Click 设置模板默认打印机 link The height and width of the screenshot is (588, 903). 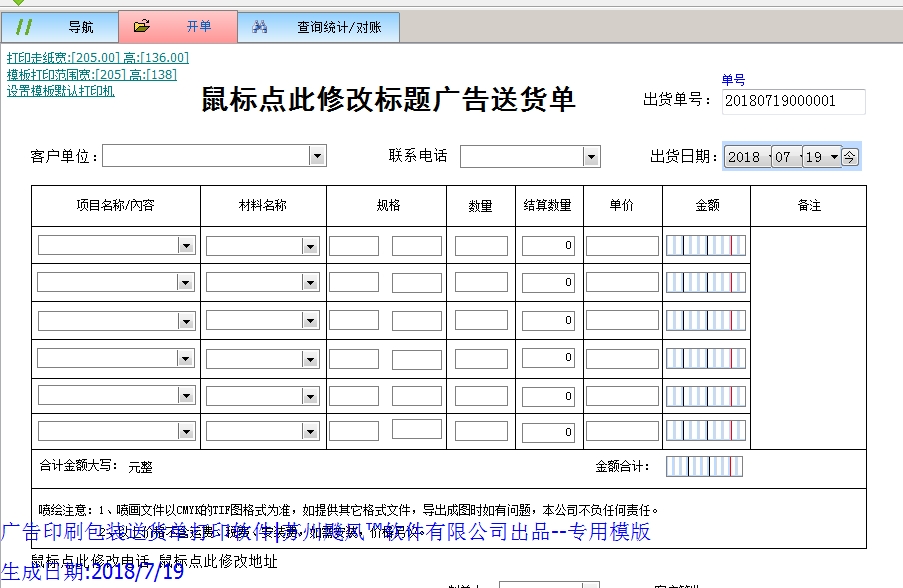pos(60,90)
